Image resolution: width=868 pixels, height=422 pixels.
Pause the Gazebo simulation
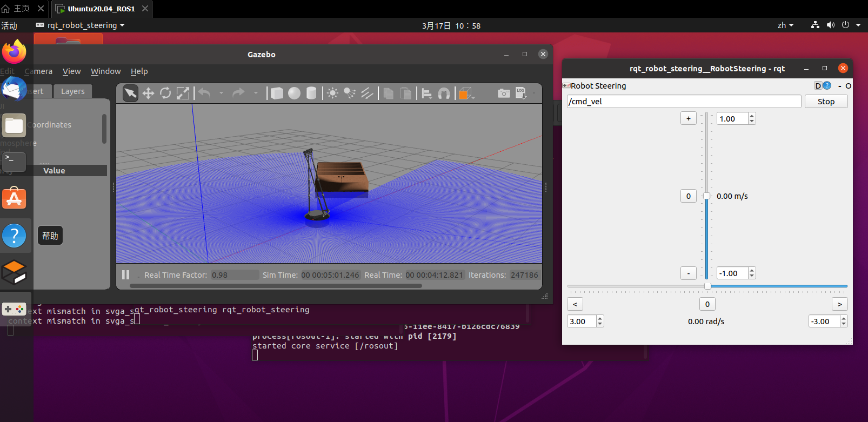125,274
